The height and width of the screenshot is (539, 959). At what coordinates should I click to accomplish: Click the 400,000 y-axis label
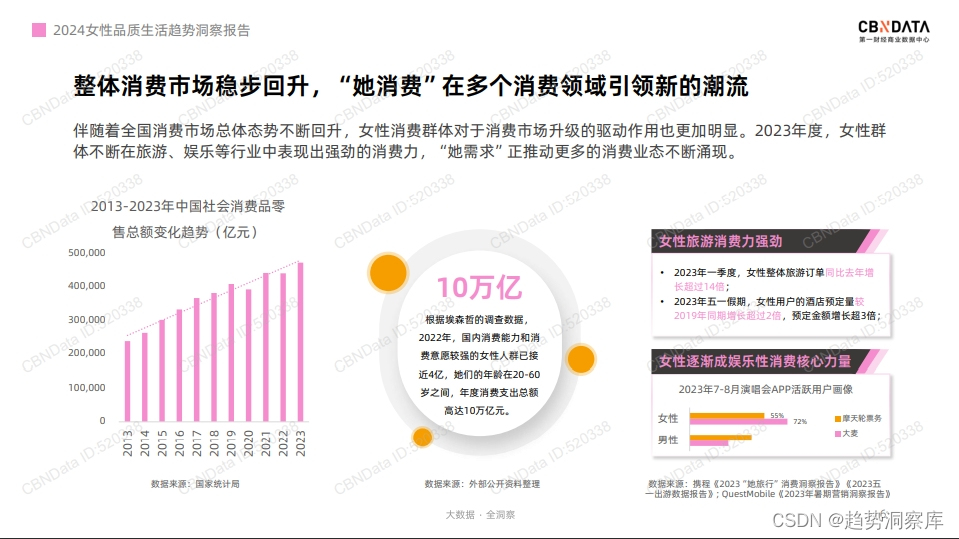pyautogui.click(x=86, y=286)
